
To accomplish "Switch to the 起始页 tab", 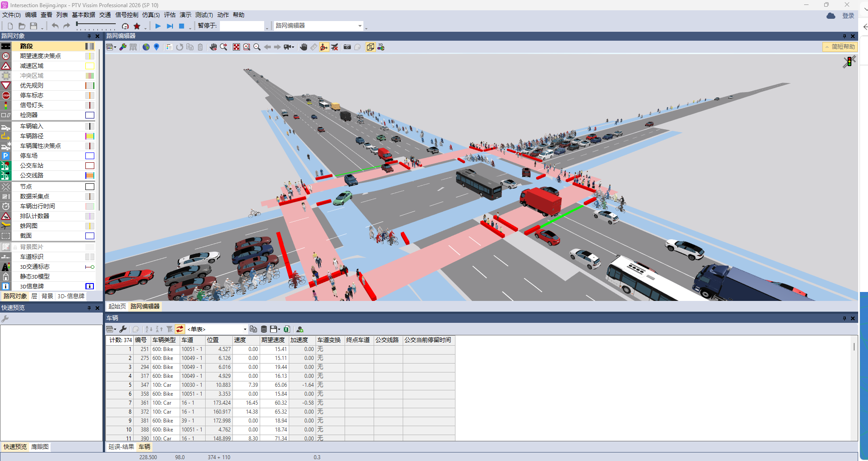I will pos(117,306).
